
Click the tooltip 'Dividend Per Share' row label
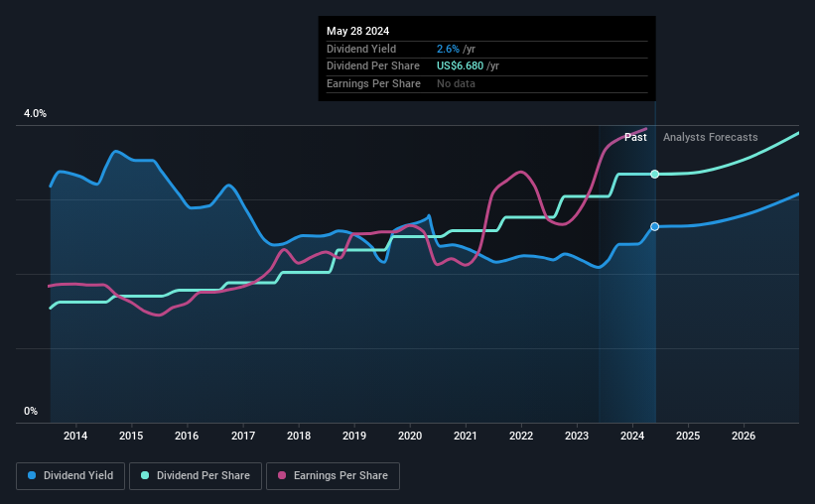[x=372, y=66]
